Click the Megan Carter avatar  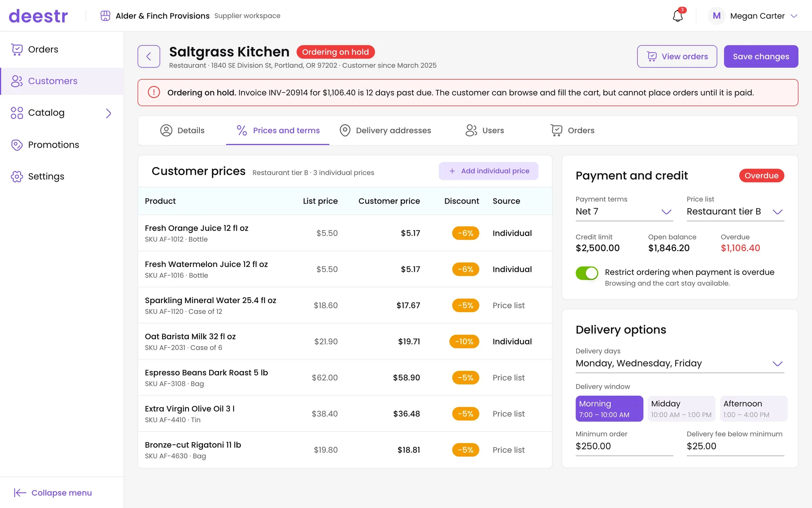[717, 16]
